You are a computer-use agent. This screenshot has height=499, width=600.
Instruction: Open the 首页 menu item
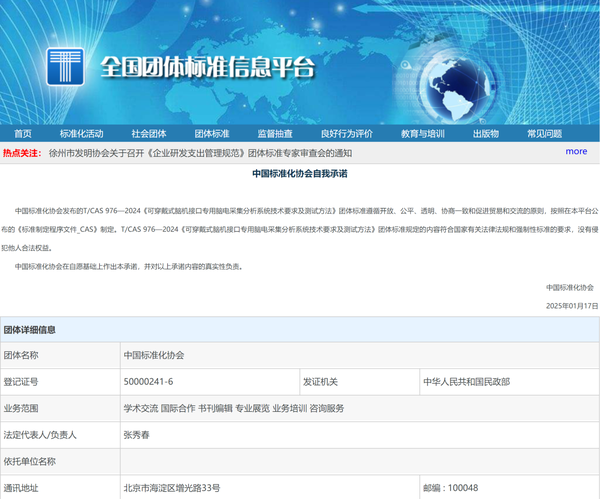click(23, 134)
